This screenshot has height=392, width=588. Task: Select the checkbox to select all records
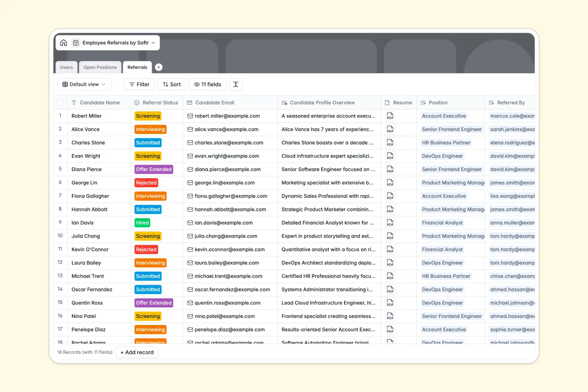coord(60,102)
